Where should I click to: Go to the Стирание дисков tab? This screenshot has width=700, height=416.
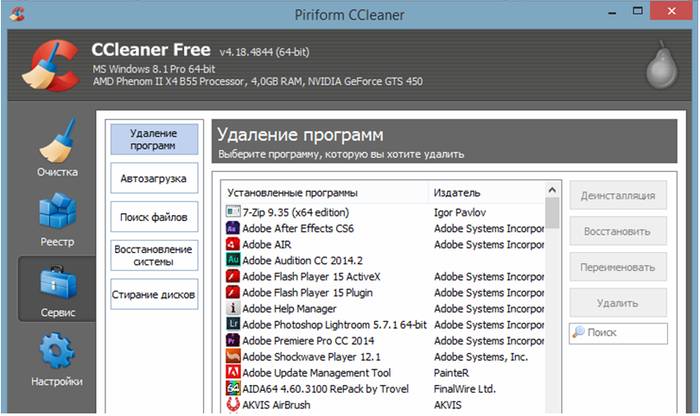154,294
